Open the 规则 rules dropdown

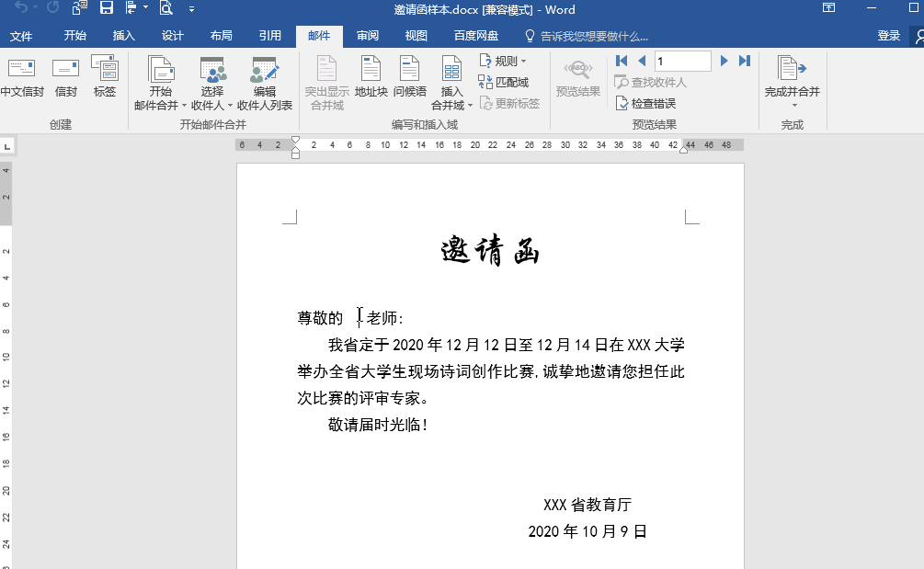click(503, 61)
